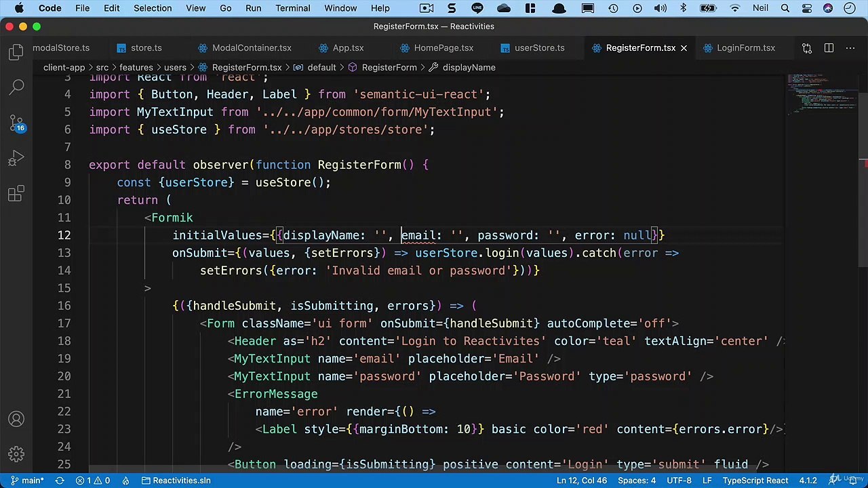868x488 pixels.
Task: Open the Run menu
Action: (x=254, y=8)
